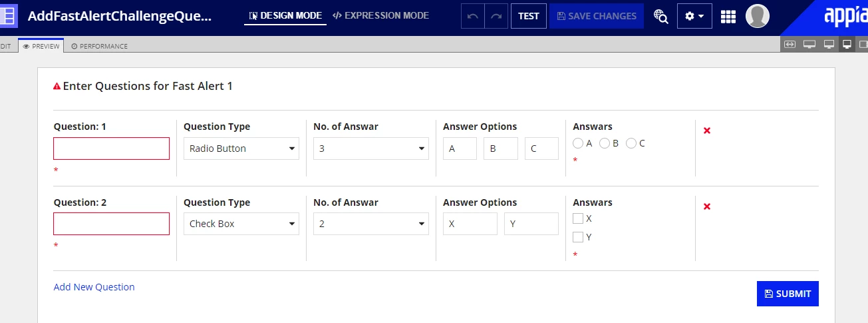The height and width of the screenshot is (323, 868).
Task: Click the Add New Question link
Action: tap(94, 287)
